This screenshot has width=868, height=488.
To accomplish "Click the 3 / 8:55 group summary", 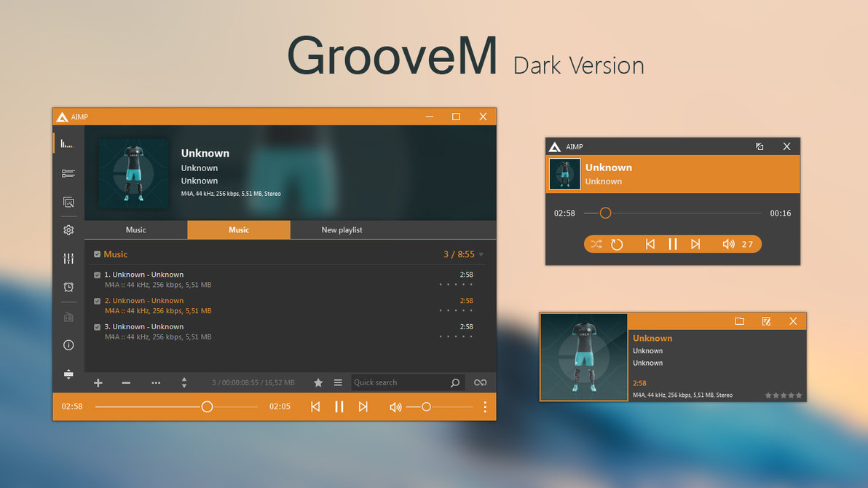I will pos(459,254).
